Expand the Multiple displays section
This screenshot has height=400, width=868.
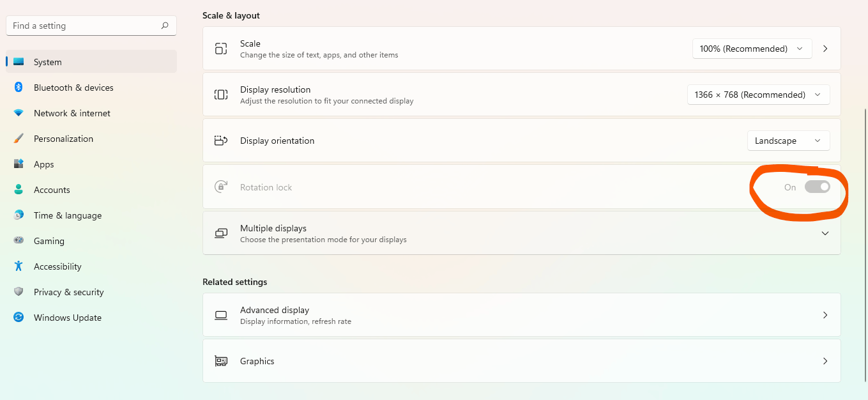click(521, 233)
